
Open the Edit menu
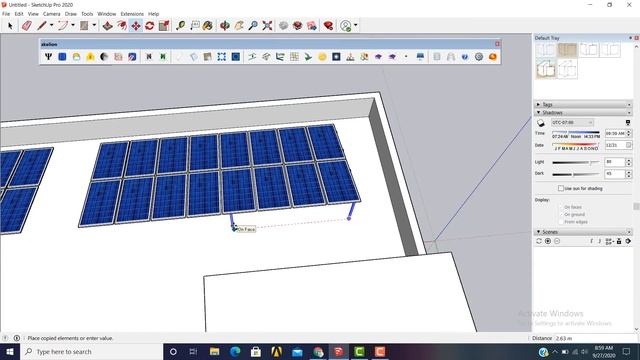click(x=19, y=14)
